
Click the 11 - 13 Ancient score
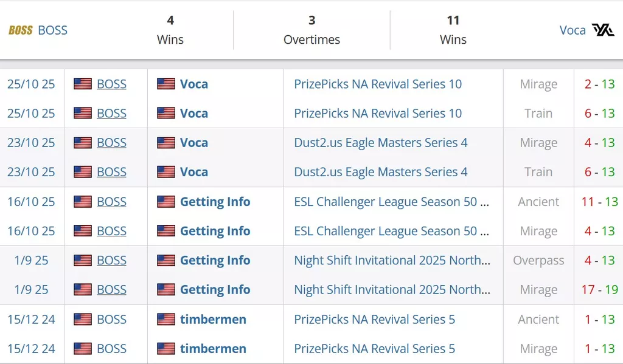click(599, 202)
